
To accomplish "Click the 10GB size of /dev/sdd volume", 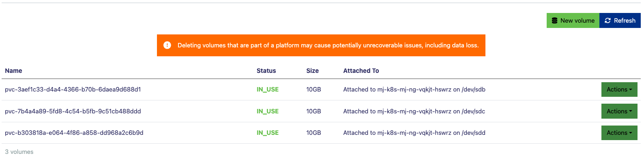I will pos(313,133).
